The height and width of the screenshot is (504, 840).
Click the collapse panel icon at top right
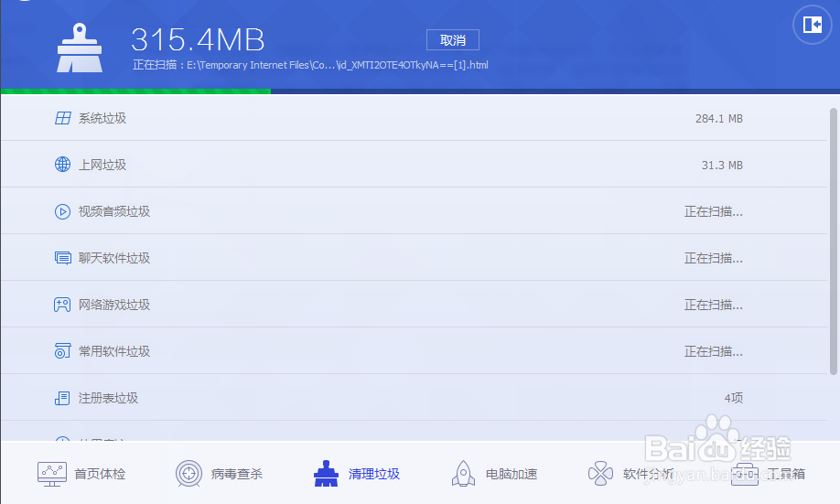(x=813, y=25)
